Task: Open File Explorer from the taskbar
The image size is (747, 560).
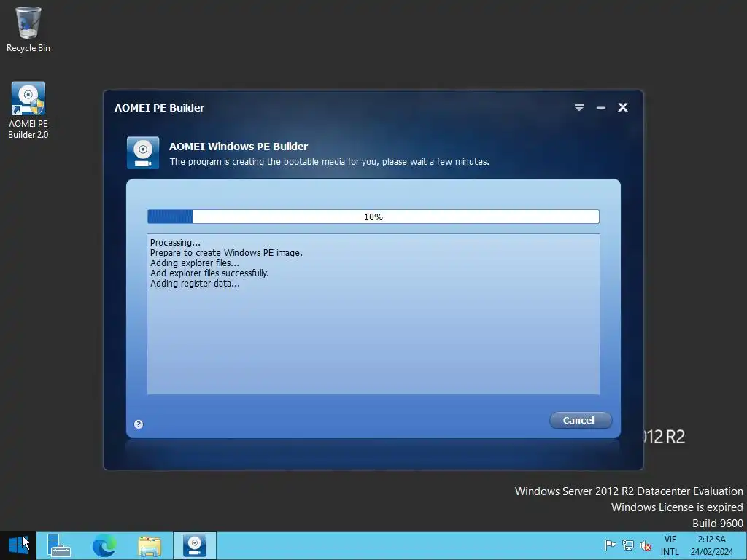Action: pos(150,545)
